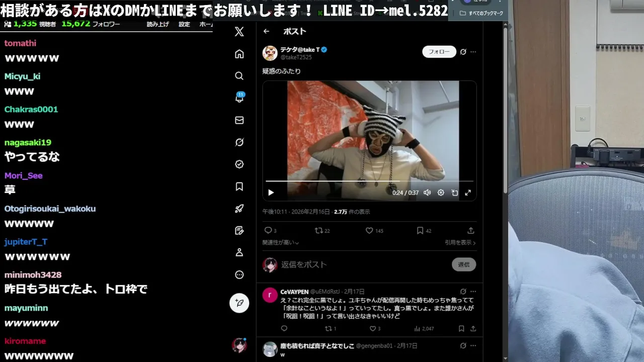Like CeVAYPEN's reply with 3 likes
Screen dimensions: 644x362
[x=375, y=328]
